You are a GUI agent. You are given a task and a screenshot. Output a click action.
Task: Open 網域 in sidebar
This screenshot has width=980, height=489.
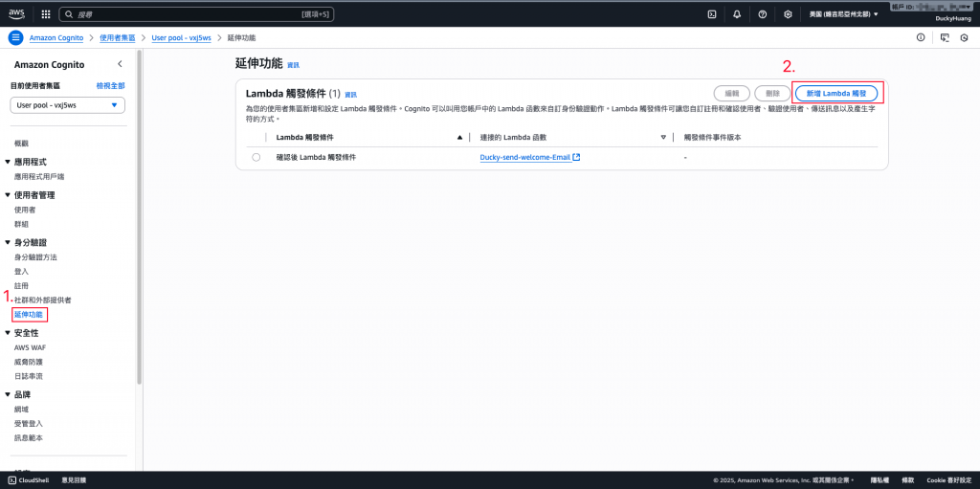(x=21, y=409)
